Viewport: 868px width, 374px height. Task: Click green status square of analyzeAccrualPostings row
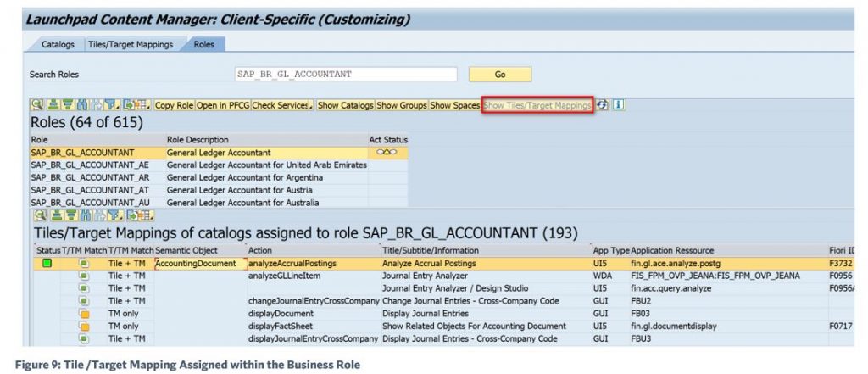point(47,263)
